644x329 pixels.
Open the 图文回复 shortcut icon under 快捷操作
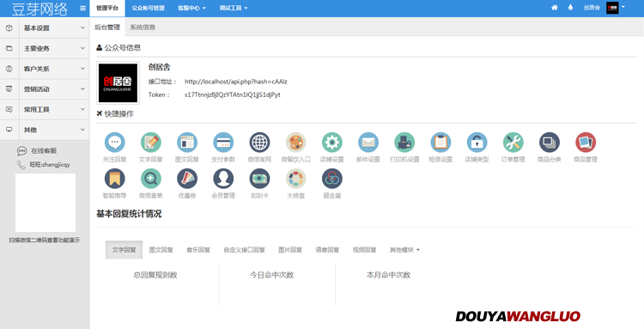point(187,143)
